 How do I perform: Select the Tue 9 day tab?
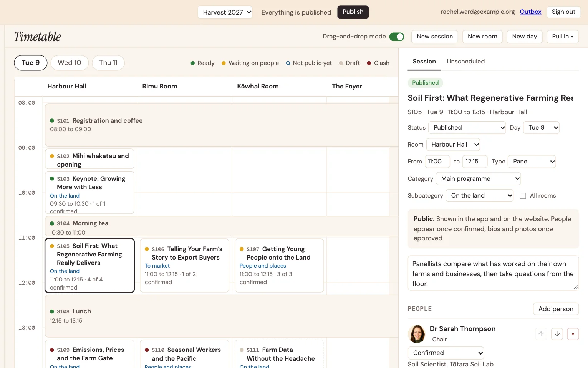coord(31,63)
